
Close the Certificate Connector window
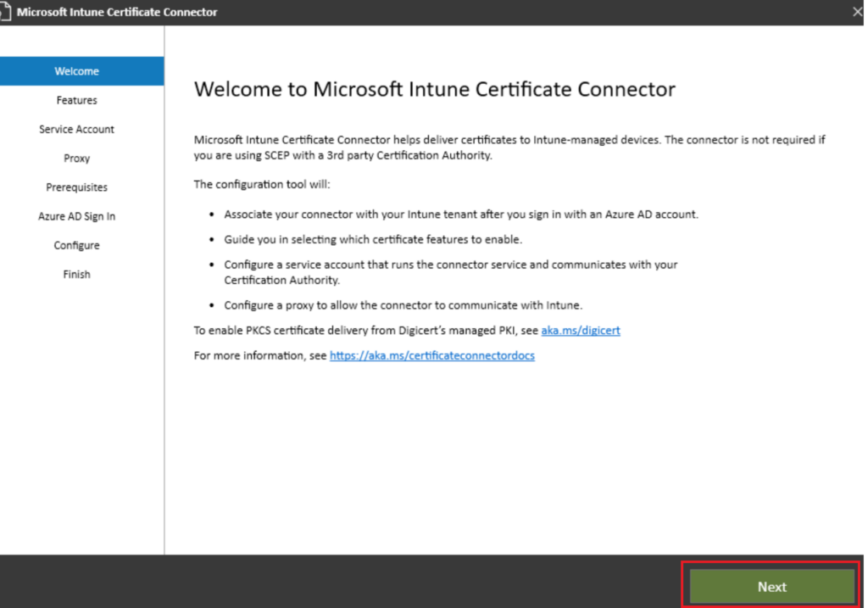(x=858, y=12)
